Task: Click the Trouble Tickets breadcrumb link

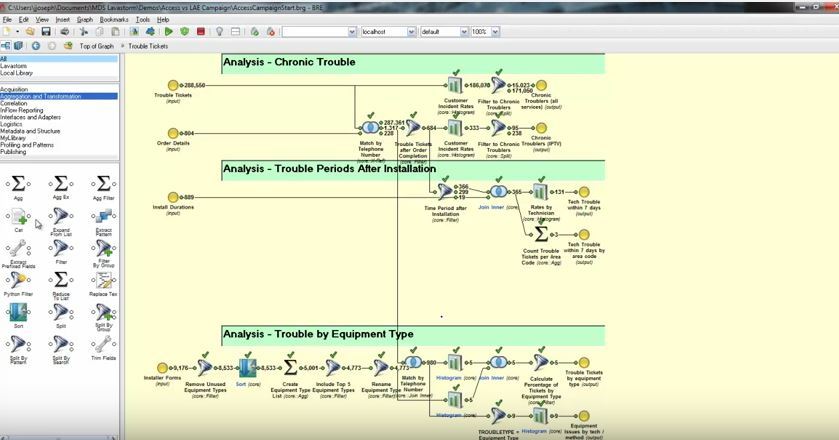Action: [148, 46]
